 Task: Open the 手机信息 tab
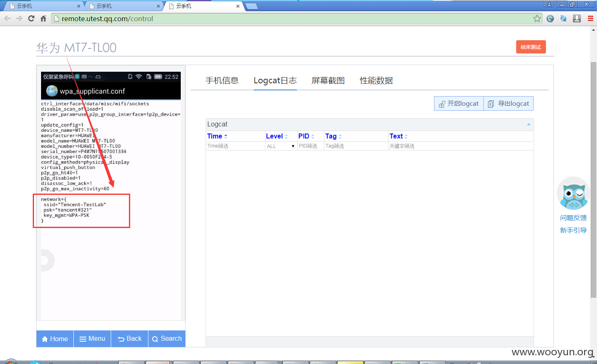[x=222, y=80]
